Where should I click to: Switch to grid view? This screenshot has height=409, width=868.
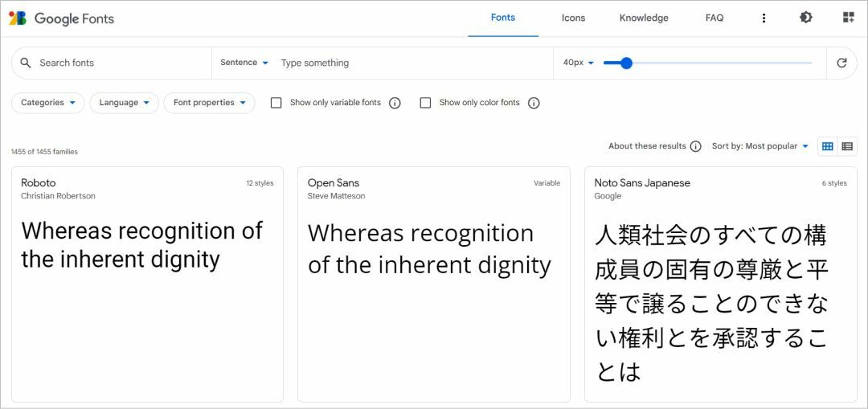[828, 146]
